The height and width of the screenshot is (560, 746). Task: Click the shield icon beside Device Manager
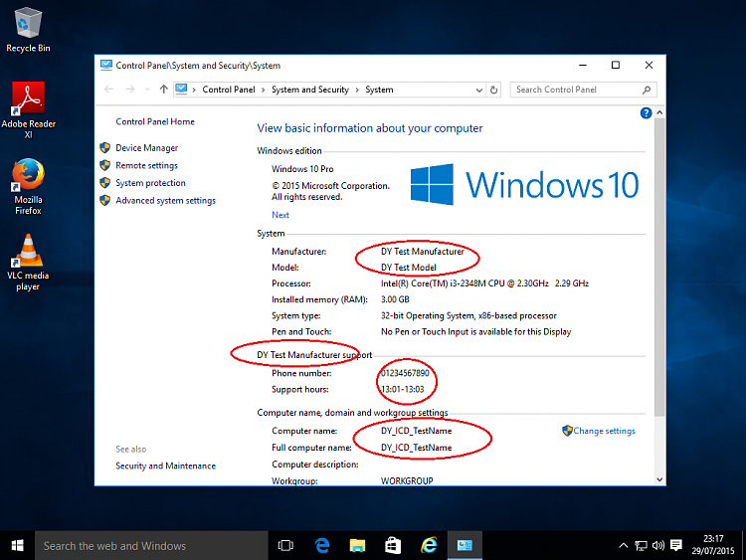pos(105,147)
